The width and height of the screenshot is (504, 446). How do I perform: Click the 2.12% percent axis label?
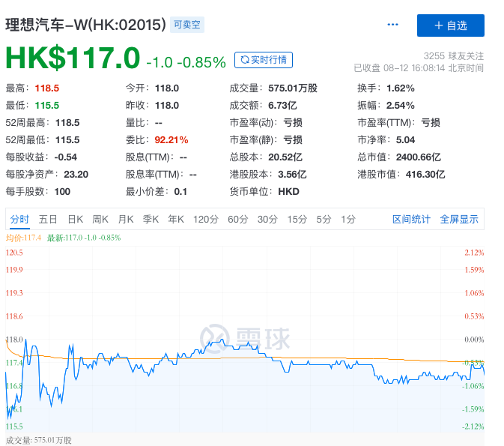click(x=474, y=253)
